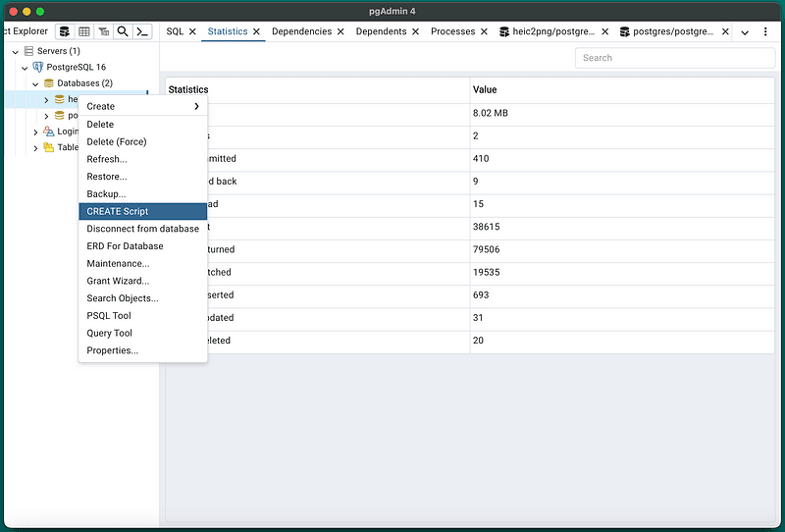The height and width of the screenshot is (532, 785).
Task: Close the Dependents tab
Action: point(415,31)
